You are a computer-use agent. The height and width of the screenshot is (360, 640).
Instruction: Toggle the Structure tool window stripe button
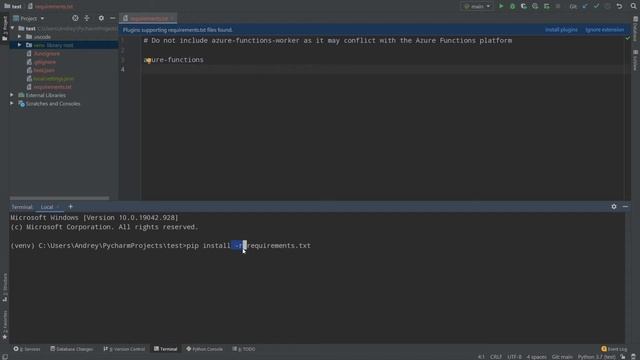click(x=4, y=288)
